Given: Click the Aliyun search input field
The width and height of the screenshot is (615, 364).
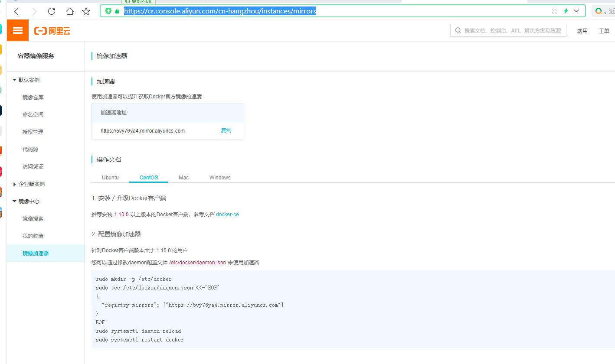Looking at the screenshot, I should tap(508, 30).
